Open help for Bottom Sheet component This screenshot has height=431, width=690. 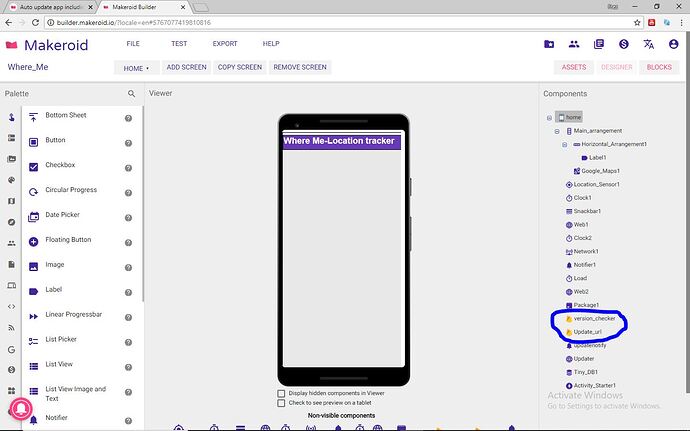click(128, 118)
